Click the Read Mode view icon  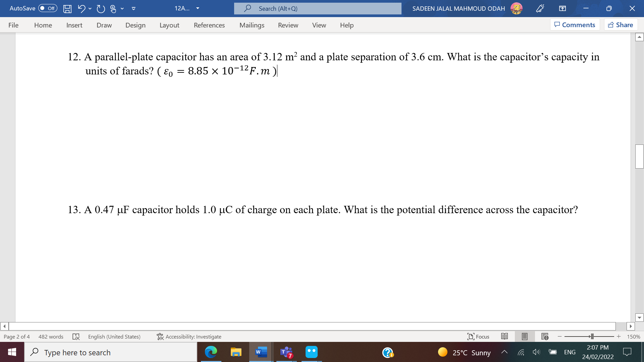(504, 337)
